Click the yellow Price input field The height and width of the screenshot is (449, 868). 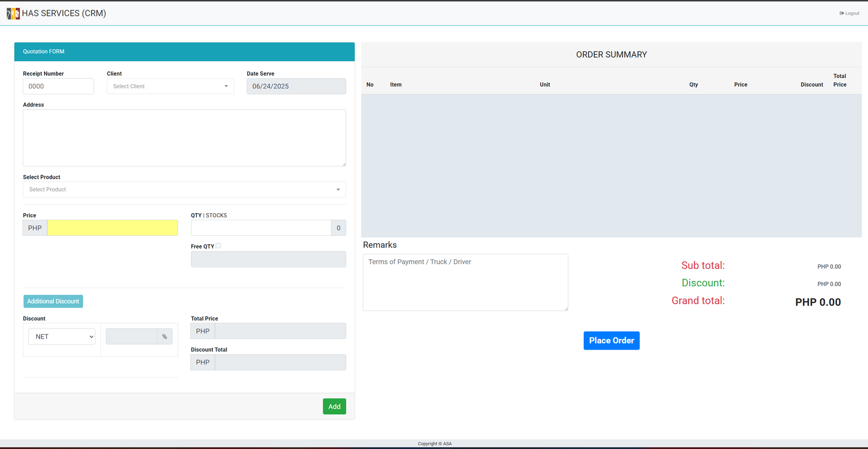pyautogui.click(x=112, y=228)
